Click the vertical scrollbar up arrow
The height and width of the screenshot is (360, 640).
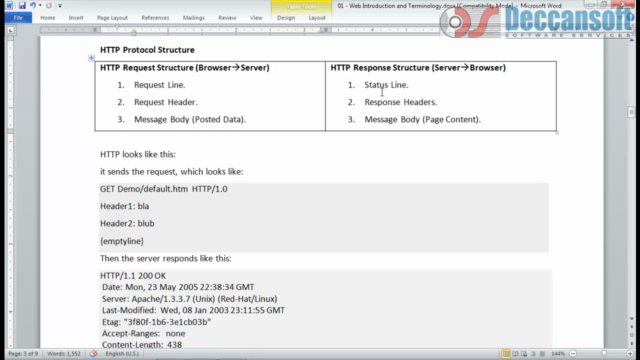coord(632,40)
